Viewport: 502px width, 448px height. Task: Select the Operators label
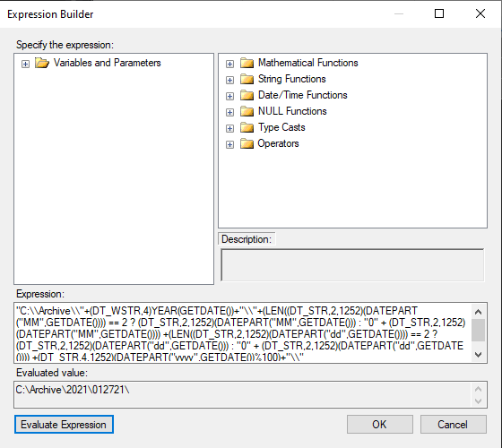278,143
